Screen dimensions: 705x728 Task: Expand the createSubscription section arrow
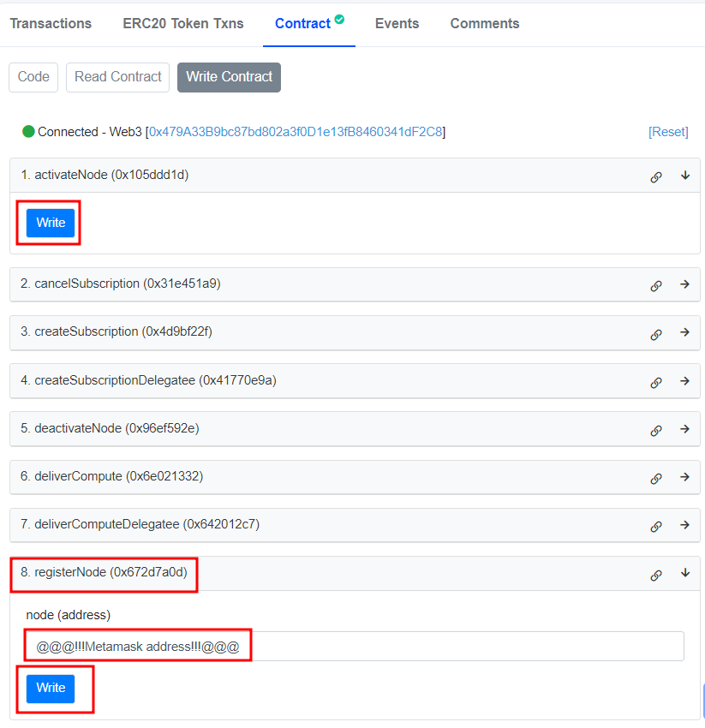point(684,332)
